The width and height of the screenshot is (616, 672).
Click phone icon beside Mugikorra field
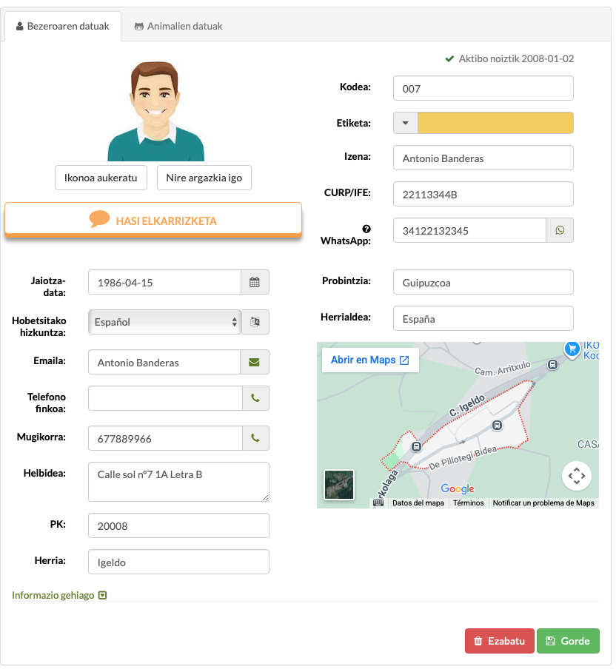(x=255, y=438)
